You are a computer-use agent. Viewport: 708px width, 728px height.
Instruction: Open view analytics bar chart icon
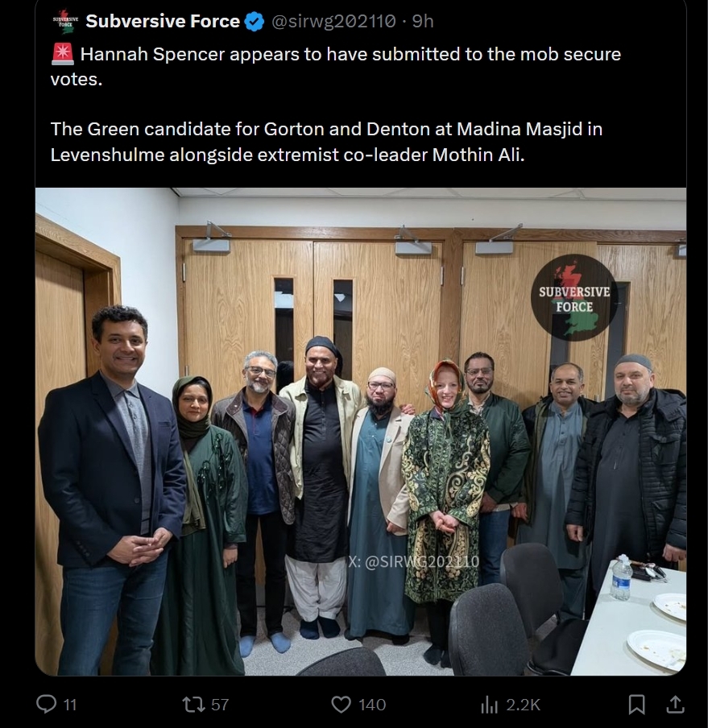coord(489,705)
